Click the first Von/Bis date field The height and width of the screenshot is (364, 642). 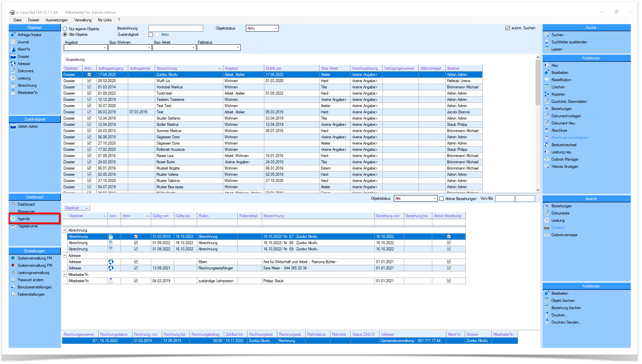click(505, 199)
